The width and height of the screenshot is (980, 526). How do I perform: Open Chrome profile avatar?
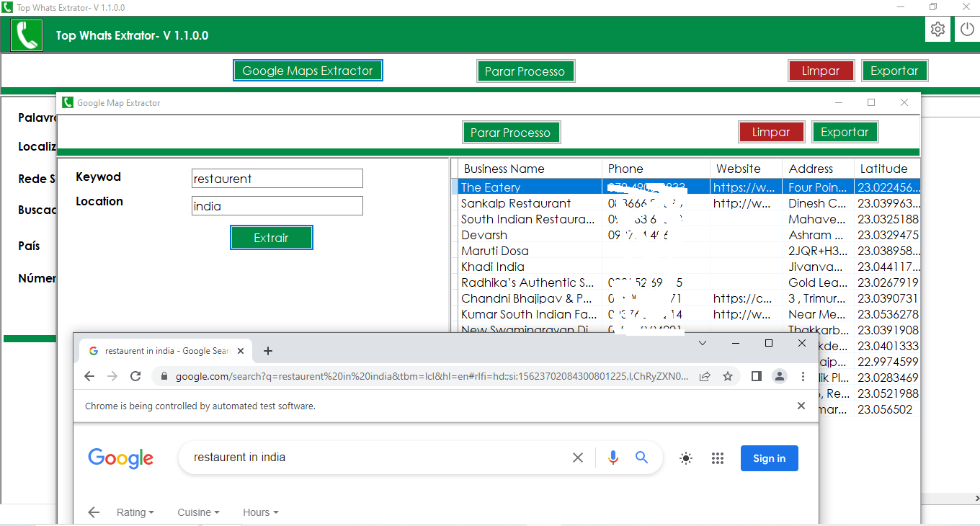(780, 376)
